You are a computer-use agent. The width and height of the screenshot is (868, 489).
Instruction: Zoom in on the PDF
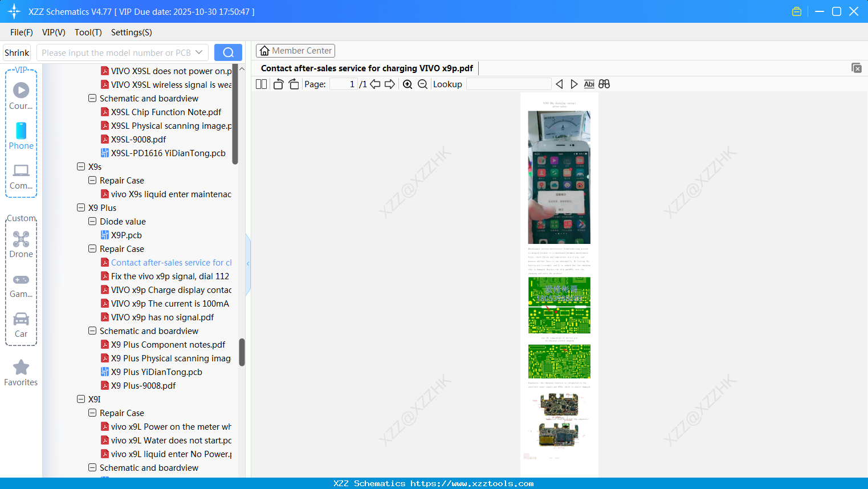(407, 84)
